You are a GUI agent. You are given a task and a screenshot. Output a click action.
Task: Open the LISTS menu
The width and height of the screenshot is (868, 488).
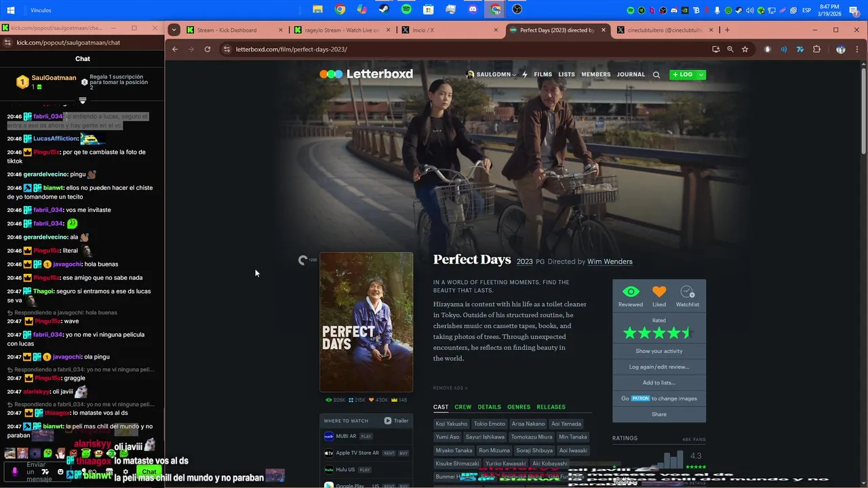pos(567,75)
